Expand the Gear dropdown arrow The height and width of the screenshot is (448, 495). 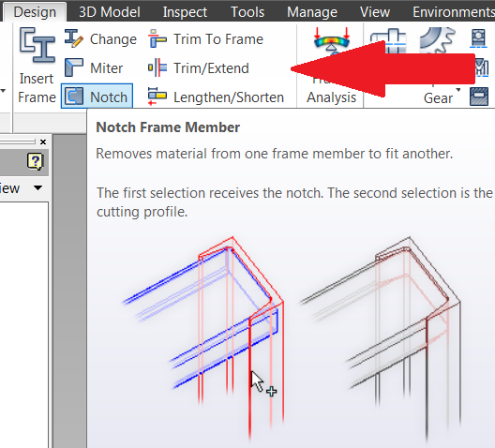458,91
